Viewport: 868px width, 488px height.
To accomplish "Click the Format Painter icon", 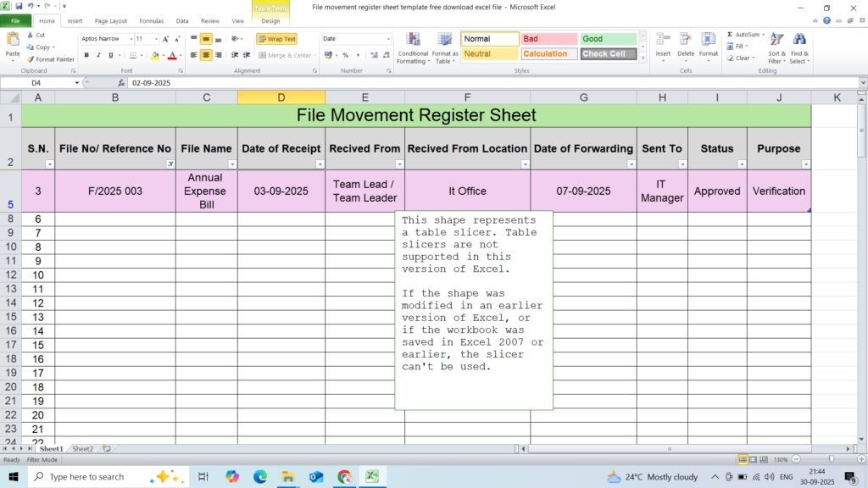I will [x=31, y=59].
